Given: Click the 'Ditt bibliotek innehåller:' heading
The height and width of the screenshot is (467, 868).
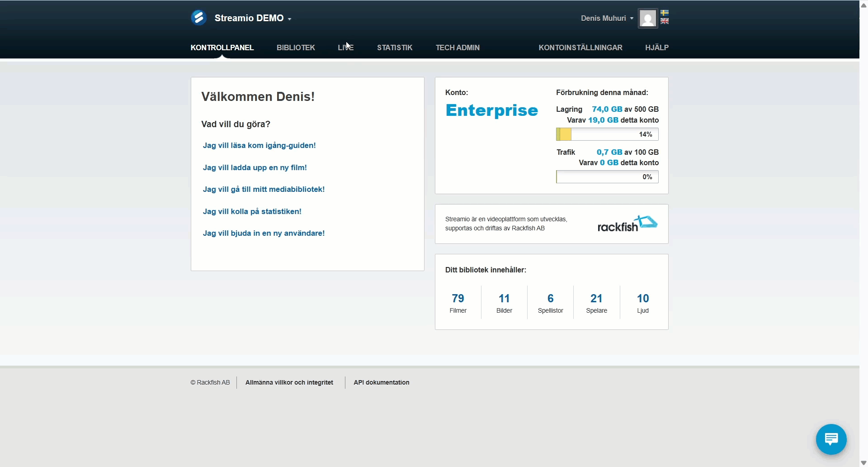Looking at the screenshot, I should (x=486, y=270).
